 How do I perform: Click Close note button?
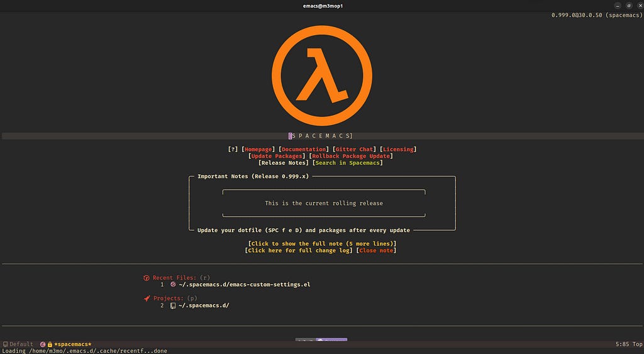coord(376,250)
